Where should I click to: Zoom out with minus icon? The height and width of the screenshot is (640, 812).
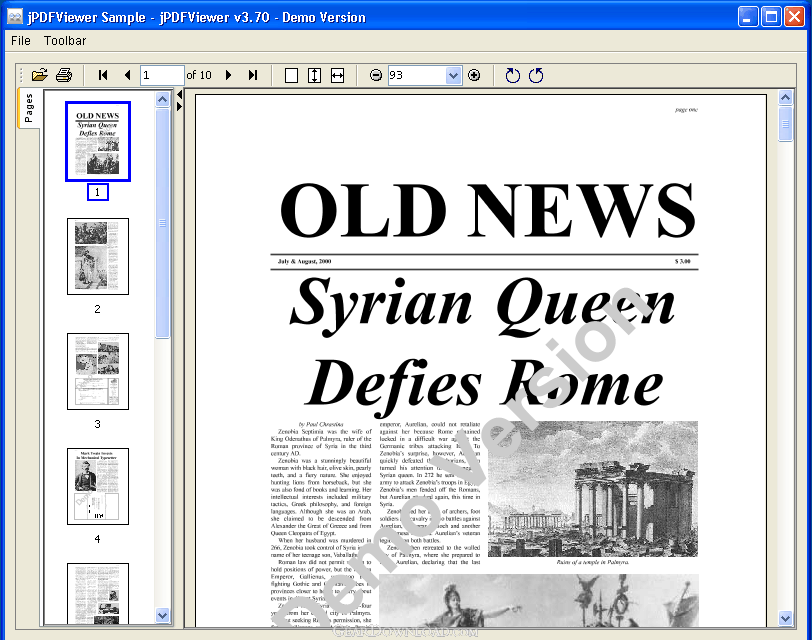point(376,76)
